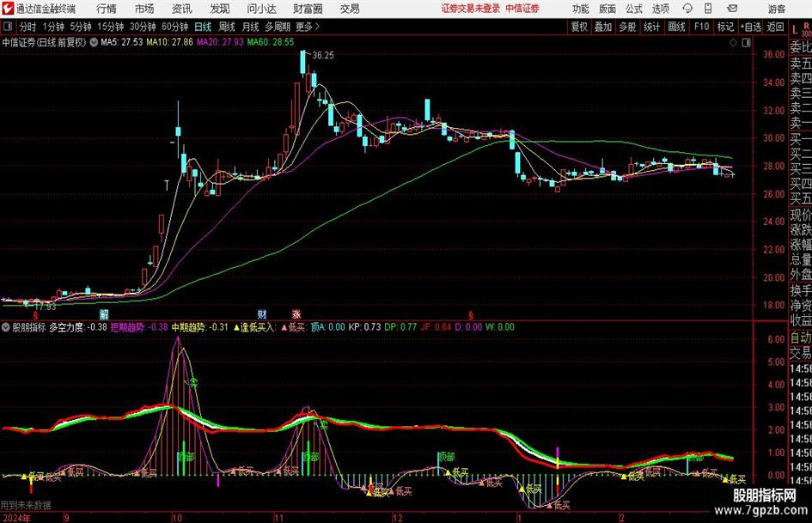Click the red 中信证券 broker link
The height and width of the screenshot is (523, 812).
522,9
